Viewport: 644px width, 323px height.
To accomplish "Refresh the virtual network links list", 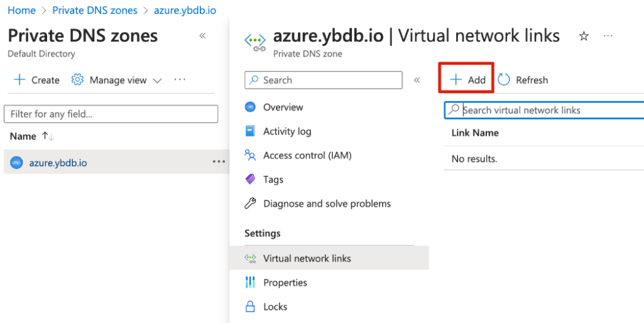I will point(523,80).
